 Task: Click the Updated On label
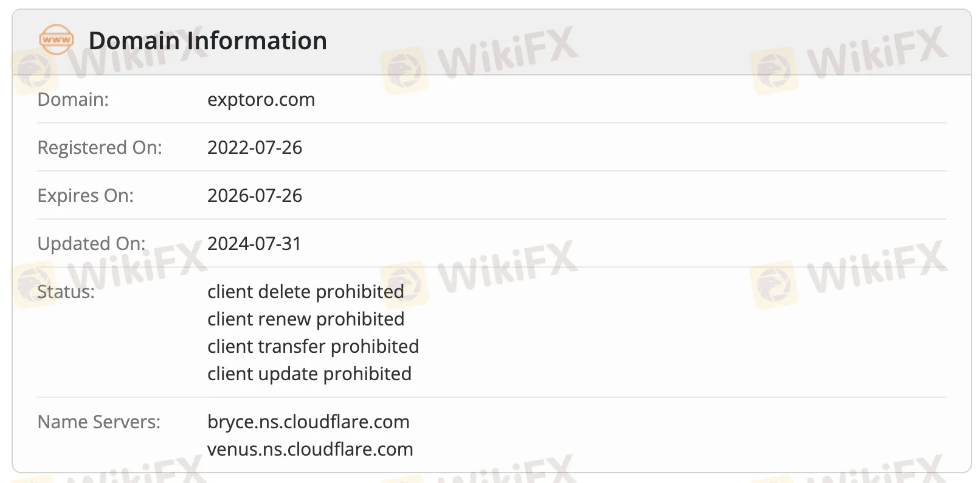tap(91, 243)
